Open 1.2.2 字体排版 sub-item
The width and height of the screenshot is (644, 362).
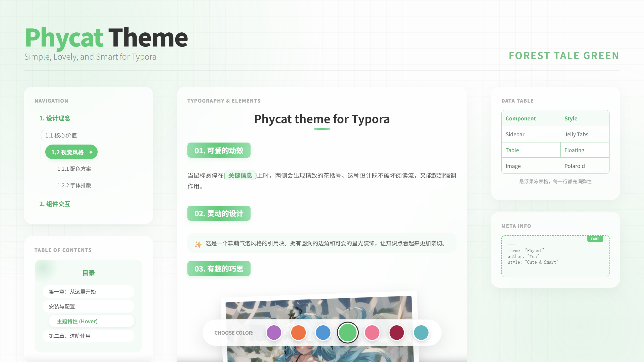click(x=74, y=185)
